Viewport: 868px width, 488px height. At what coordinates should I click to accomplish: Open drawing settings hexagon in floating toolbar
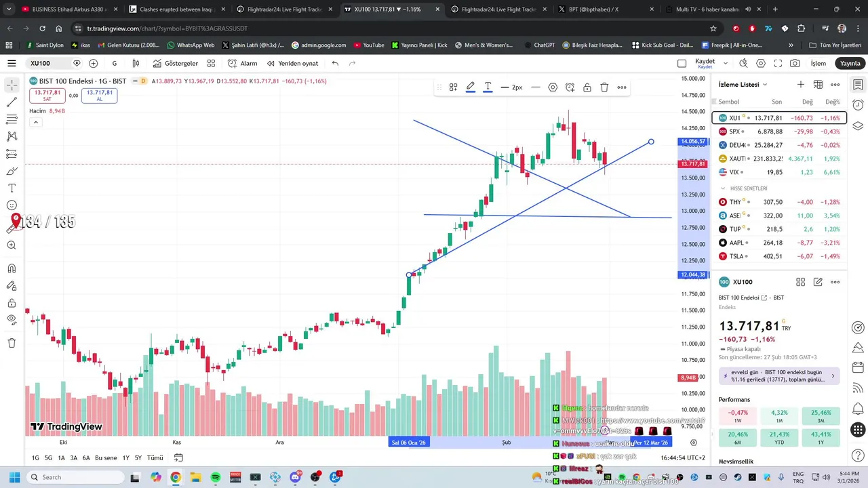553,87
